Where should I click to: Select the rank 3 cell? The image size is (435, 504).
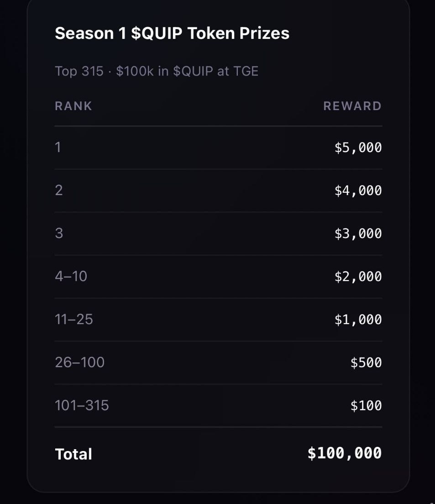click(59, 233)
